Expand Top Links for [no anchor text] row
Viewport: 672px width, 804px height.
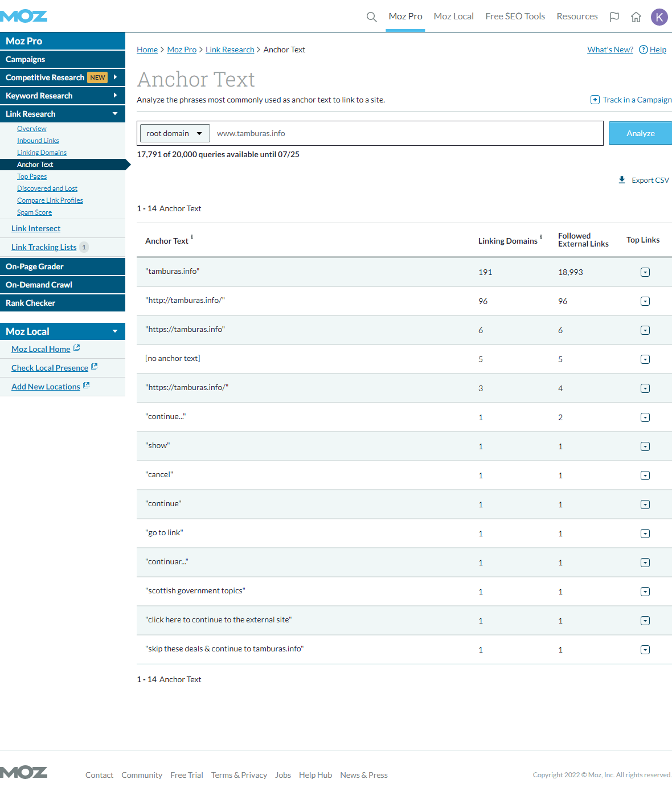645,359
